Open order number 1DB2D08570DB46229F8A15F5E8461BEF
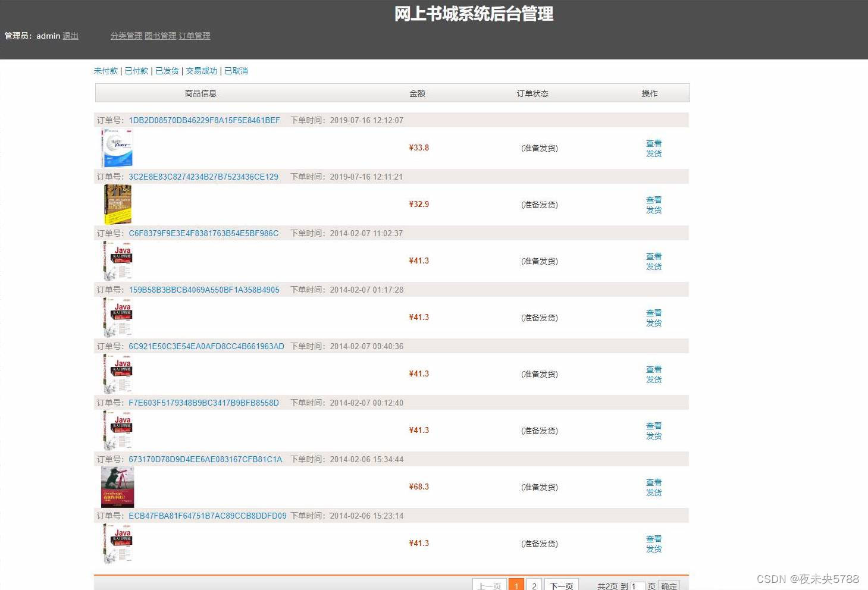Screen dimensions: 868x590 (204, 120)
